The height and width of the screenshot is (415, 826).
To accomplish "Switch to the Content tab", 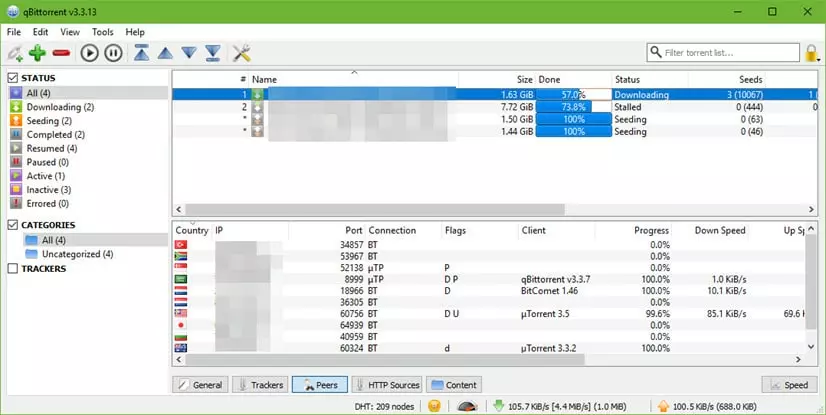I will tap(454, 385).
